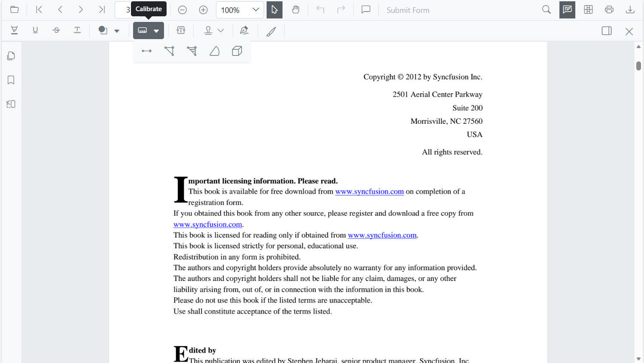Show the page thumbnails panel
The height and width of the screenshot is (363, 644).
click(11, 56)
